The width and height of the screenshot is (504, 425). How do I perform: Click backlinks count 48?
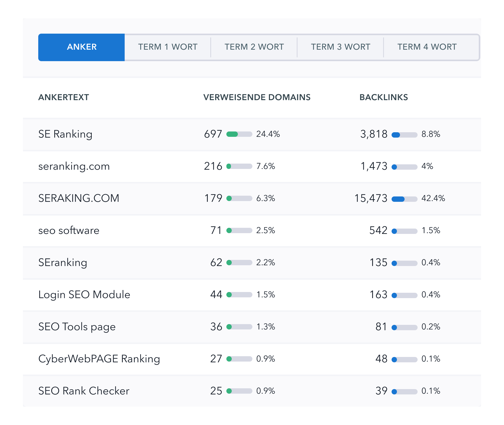(x=381, y=359)
